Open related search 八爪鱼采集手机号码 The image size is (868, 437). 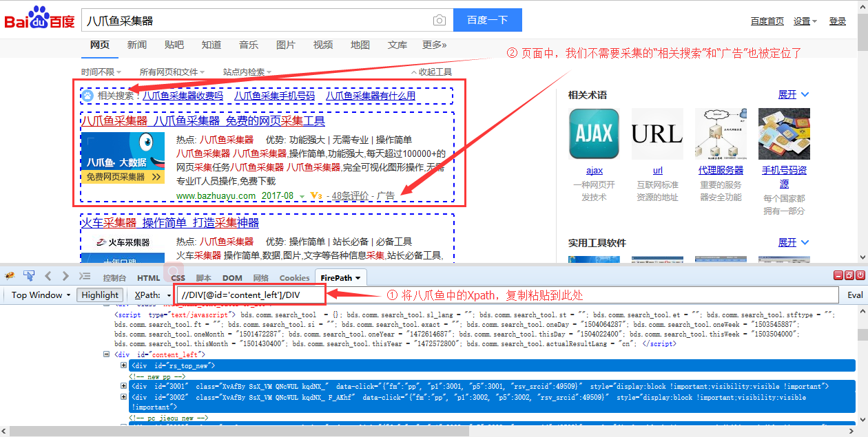tap(275, 96)
